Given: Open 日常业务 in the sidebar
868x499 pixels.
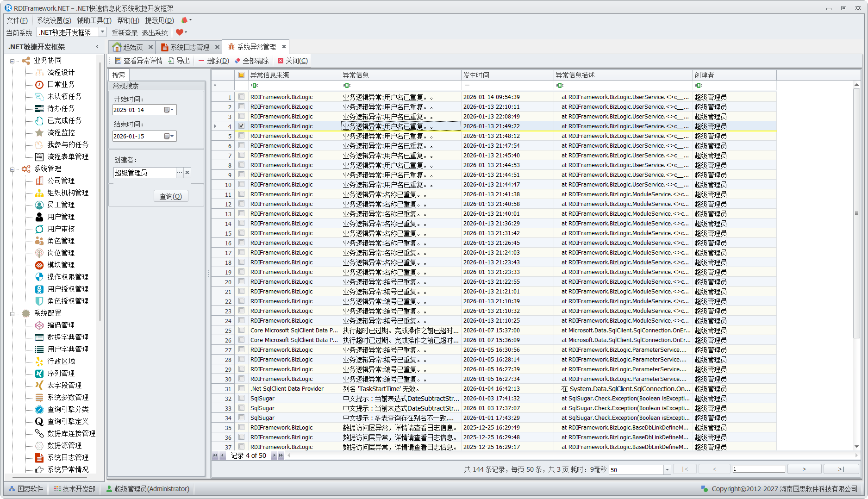Looking at the screenshot, I should tap(61, 84).
